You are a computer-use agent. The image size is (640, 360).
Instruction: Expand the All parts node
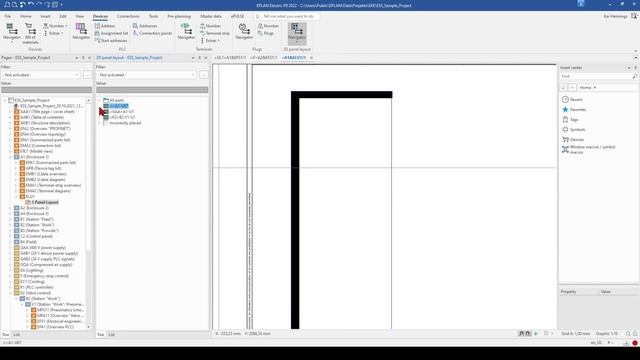[x=100, y=100]
